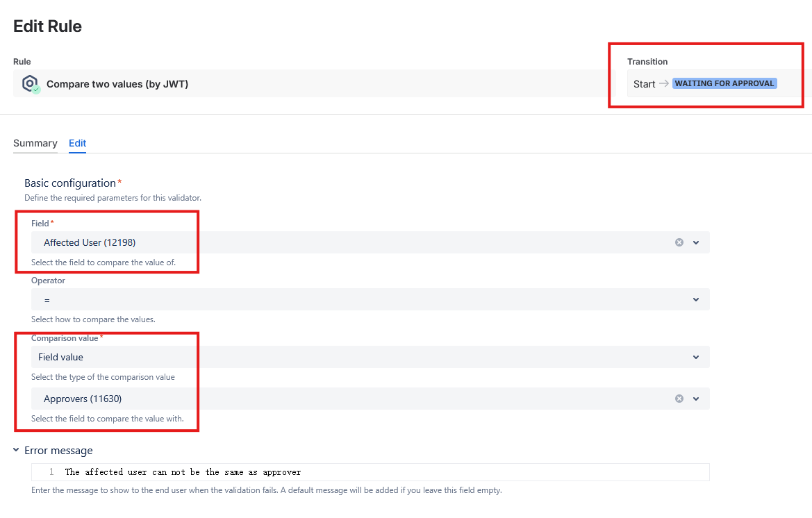Click the "Basic configuration" section title
The width and height of the screenshot is (812, 518).
(70, 183)
